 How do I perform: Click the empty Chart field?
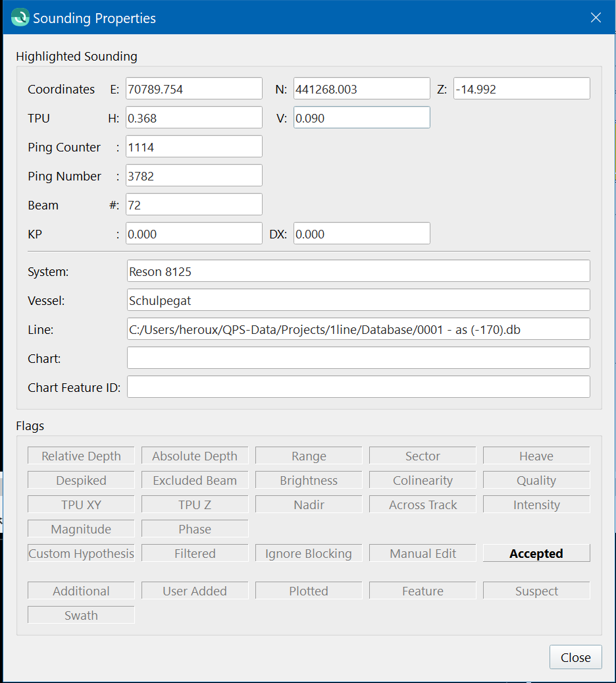pos(359,358)
